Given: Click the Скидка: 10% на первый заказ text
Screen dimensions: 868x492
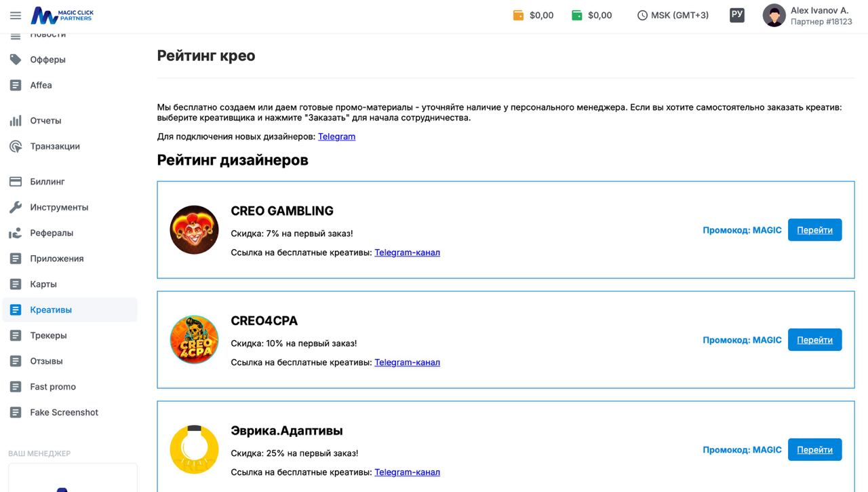Looking at the screenshot, I should click(294, 343).
